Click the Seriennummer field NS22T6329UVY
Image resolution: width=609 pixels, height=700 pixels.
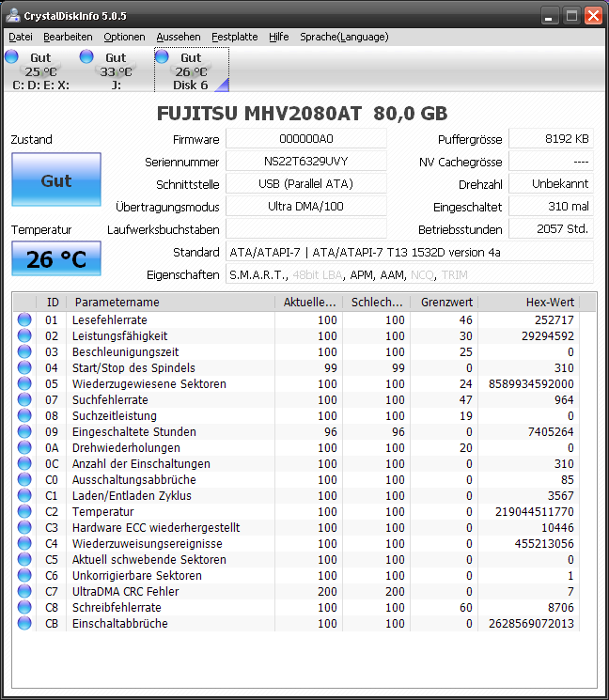click(x=306, y=161)
